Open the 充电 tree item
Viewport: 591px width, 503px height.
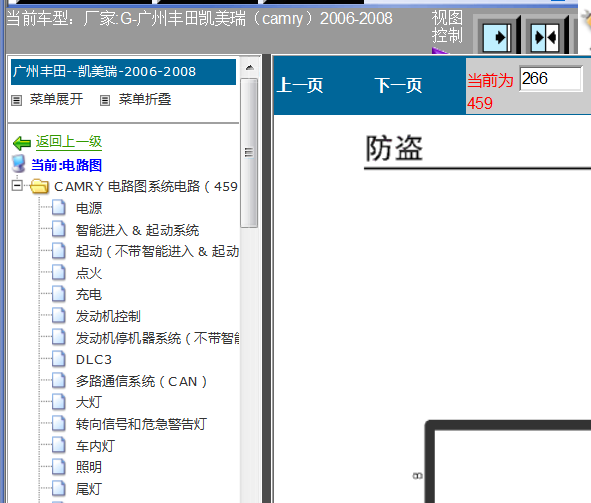tap(89, 295)
